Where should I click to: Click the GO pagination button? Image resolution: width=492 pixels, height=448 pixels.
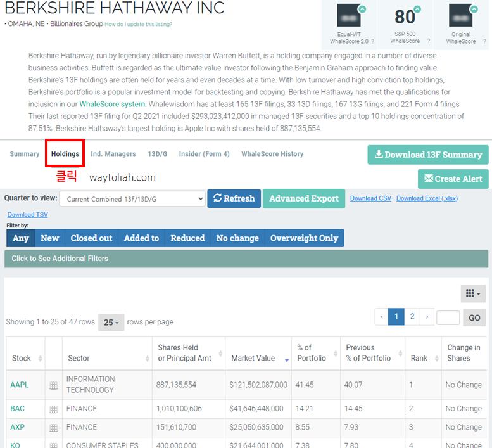click(x=474, y=317)
